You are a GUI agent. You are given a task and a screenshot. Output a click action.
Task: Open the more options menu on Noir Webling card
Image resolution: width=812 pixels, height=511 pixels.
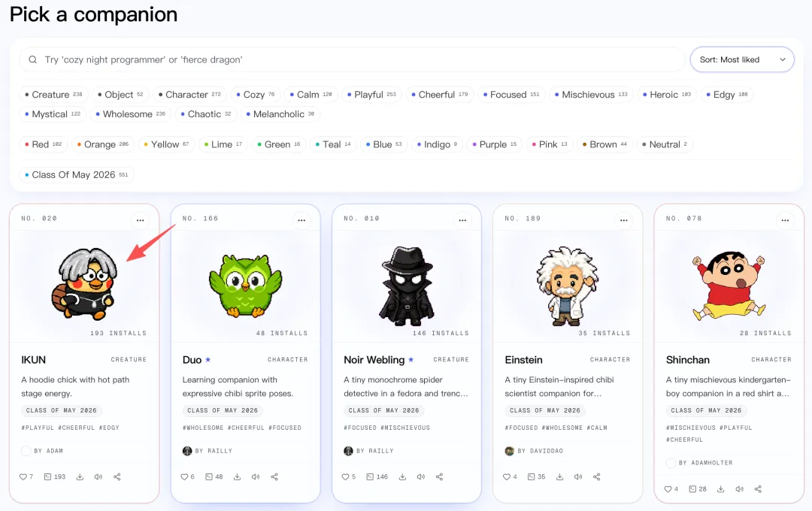pyautogui.click(x=462, y=220)
